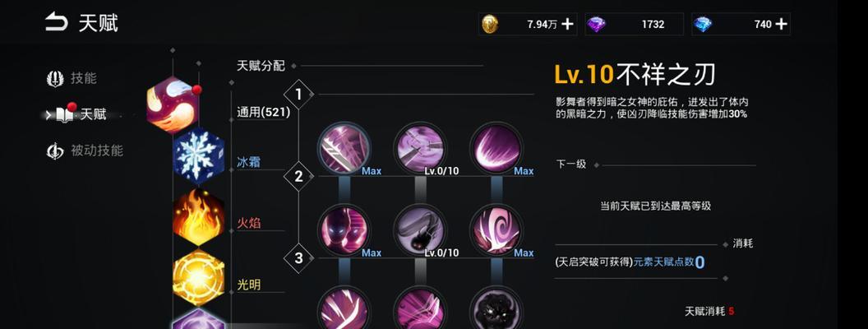
Task: Choose the general talent hexagon with red dot
Action: (x=173, y=105)
